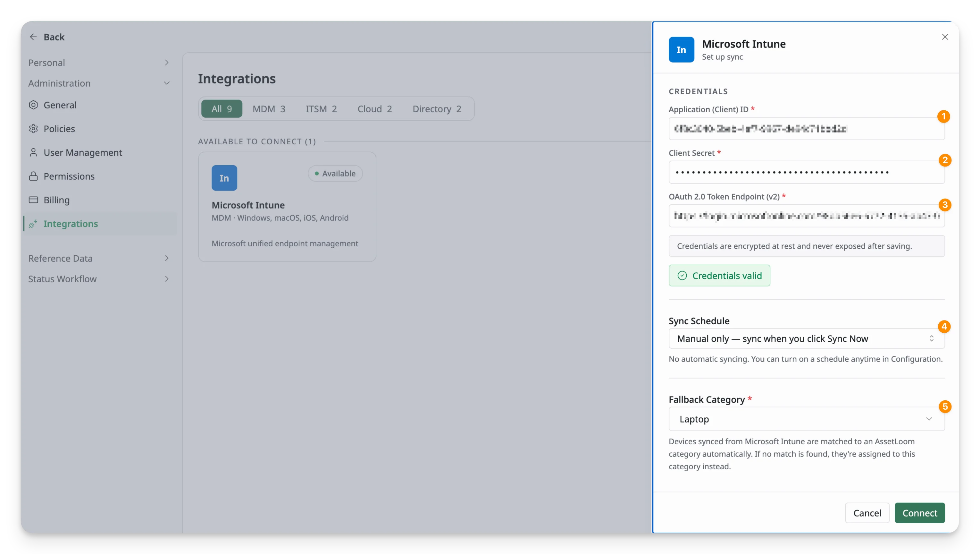980x554 pixels.
Task: Switch to the MDM 3 tab
Action: (269, 109)
